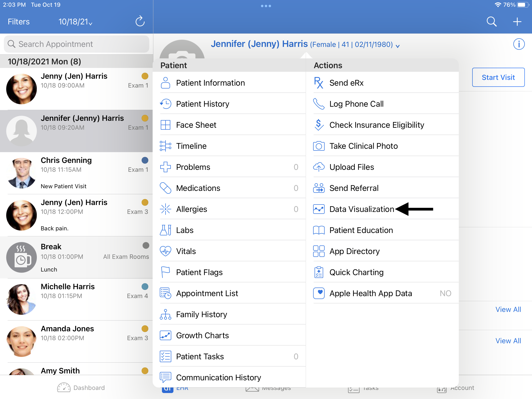532x399 pixels.
Task: Select Michelle Harris 01:15PM appointment
Action: pos(76,299)
